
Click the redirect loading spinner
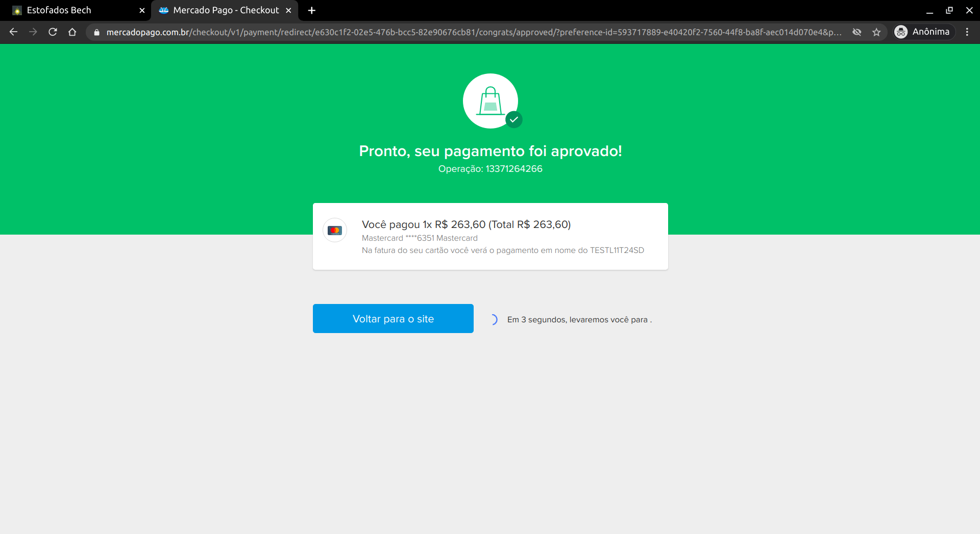click(x=493, y=320)
